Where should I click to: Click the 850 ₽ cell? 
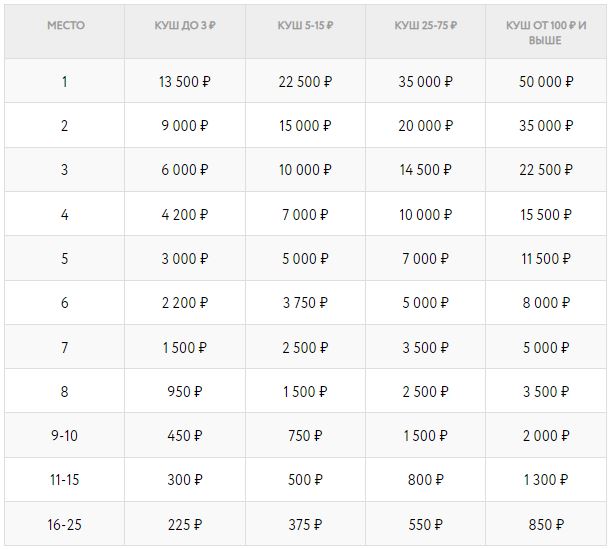[546, 524]
